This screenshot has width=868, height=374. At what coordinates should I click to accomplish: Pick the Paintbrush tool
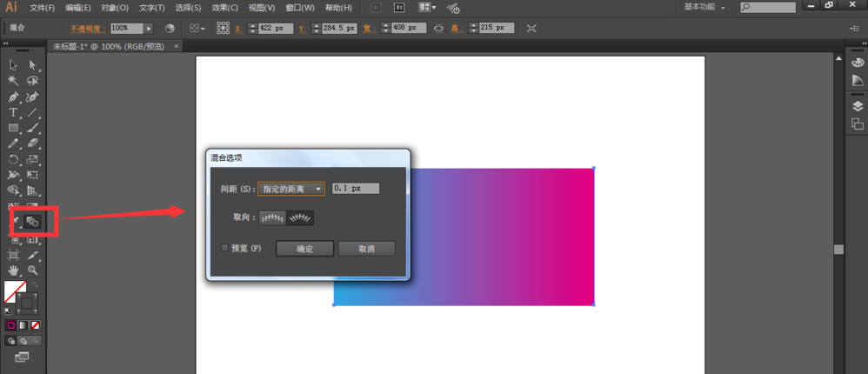pos(32,129)
